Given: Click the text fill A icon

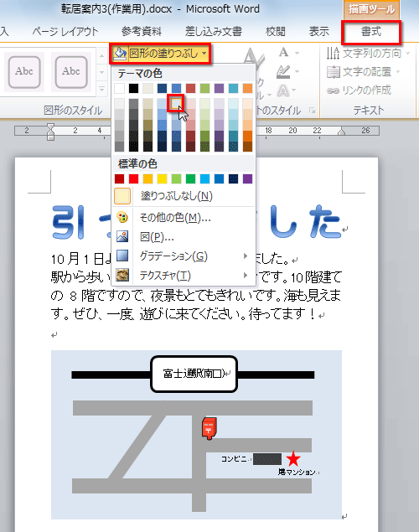Looking at the screenshot, I should tap(283, 53).
